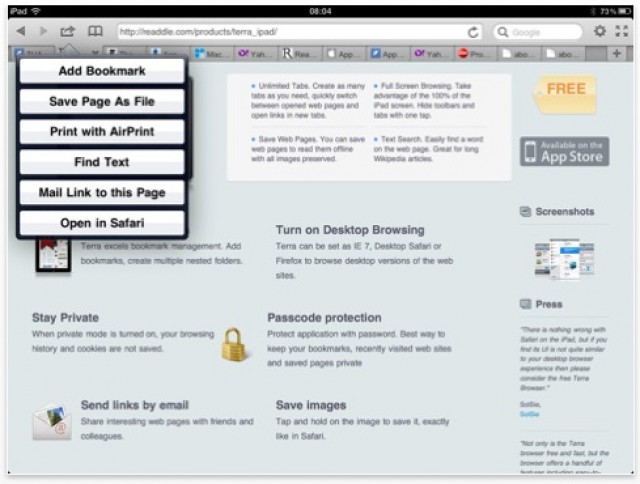The width and height of the screenshot is (640, 484).
Task: Choose Find Text menu entry
Action: pos(102,162)
